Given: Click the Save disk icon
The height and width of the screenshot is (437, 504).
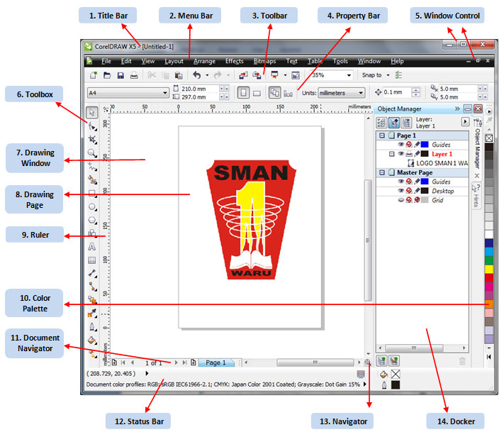Looking at the screenshot, I should (x=121, y=75).
